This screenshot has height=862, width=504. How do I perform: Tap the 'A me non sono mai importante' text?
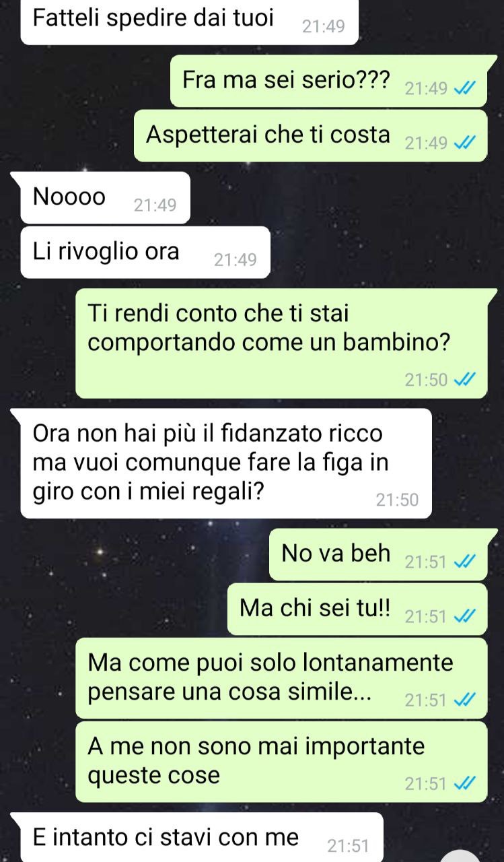click(256, 746)
